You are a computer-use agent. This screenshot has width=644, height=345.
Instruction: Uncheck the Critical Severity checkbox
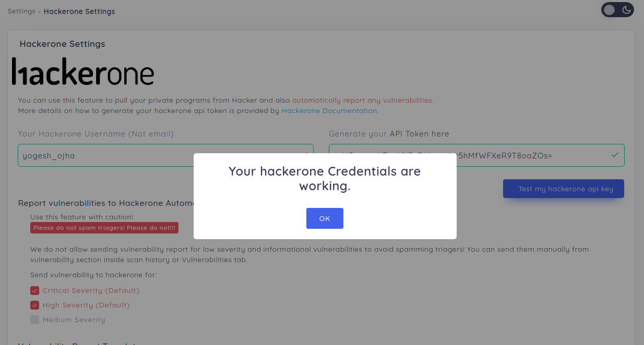tap(35, 290)
